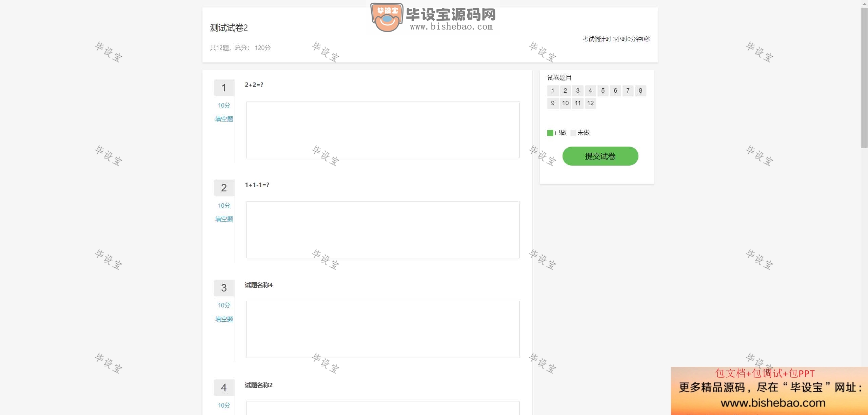This screenshot has height=415, width=868.
Task: Click the question number 4 badge
Action: tap(224, 388)
